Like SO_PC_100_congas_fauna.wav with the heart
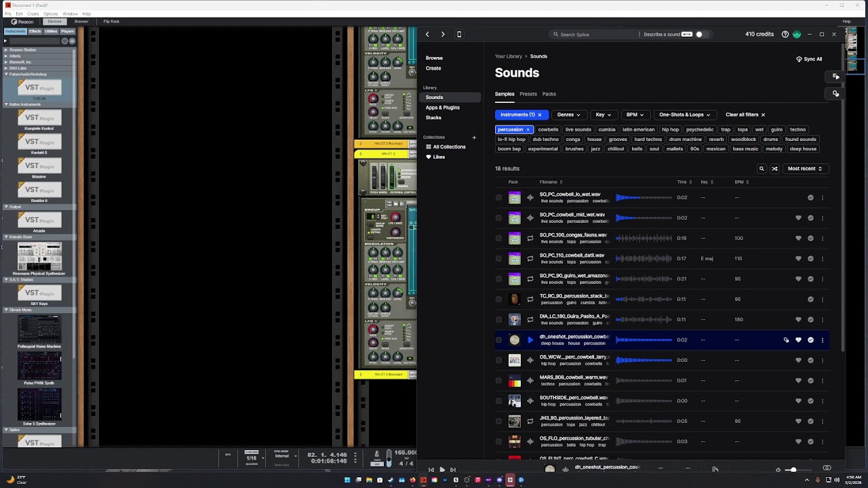 [798, 238]
